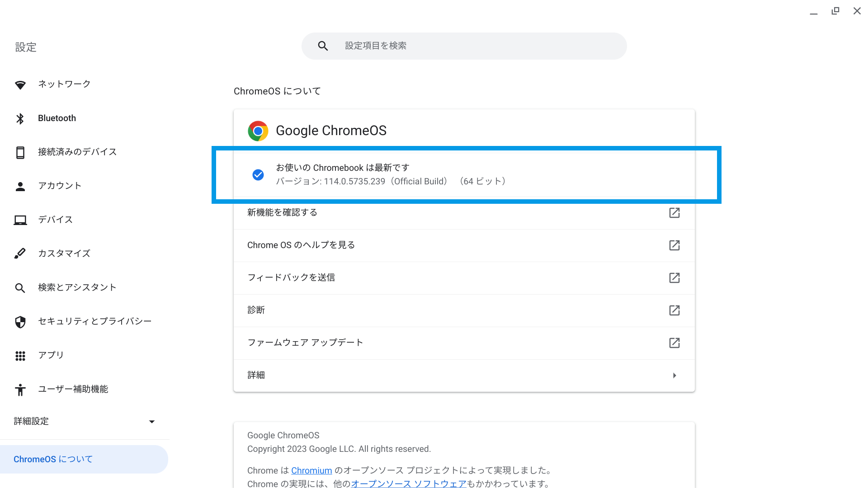Image resolution: width=868 pixels, height=488 pixels.
Task: Click external link icon beside ファームウェア アップデート
Action: (675, 343)
